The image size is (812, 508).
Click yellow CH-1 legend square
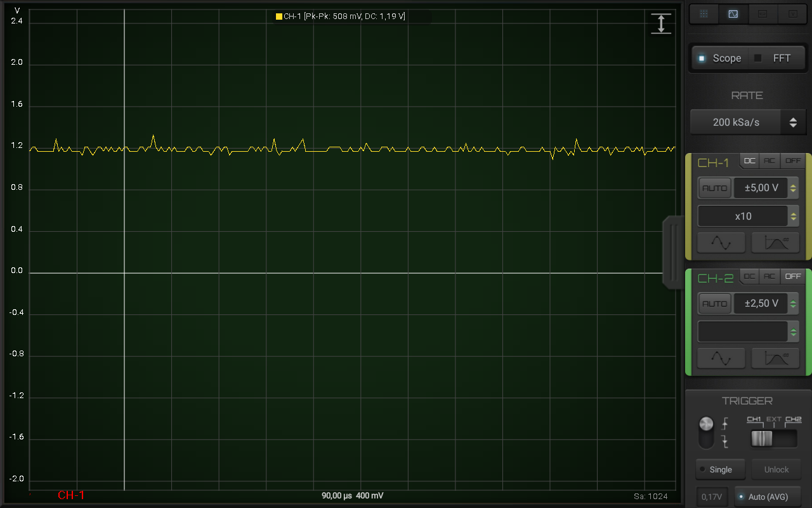coord(279,17)
